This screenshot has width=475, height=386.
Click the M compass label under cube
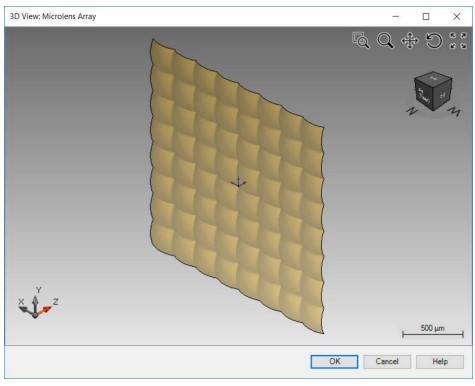pos(454,112)
